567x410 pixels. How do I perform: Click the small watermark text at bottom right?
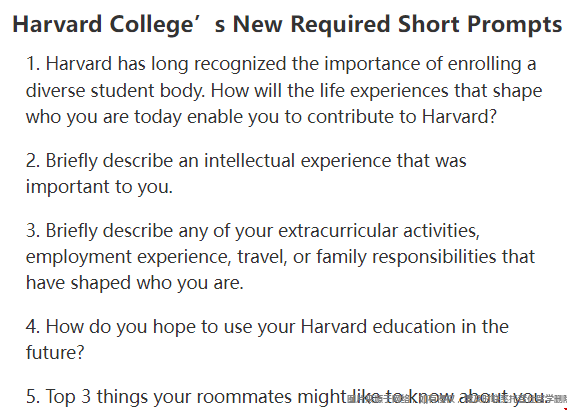coord(456,400)
